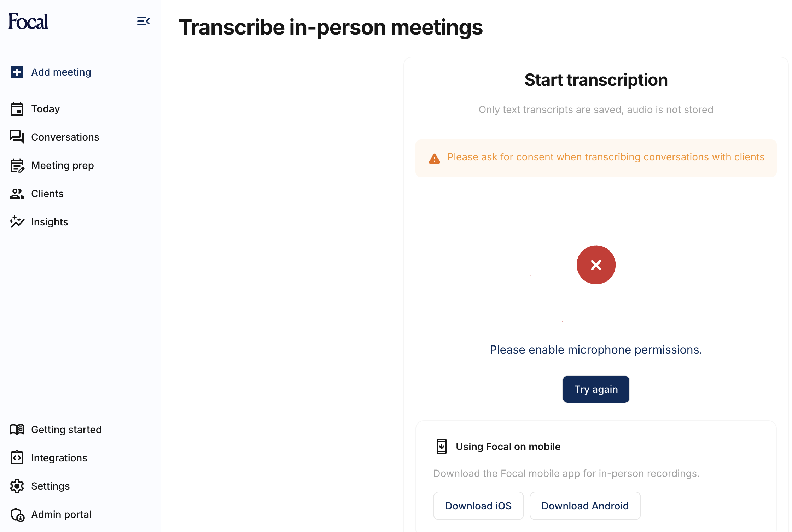Click the Admin portal shield icon
Image resolution: width=792 pixels, height=532 pixels.
[17, 515]
